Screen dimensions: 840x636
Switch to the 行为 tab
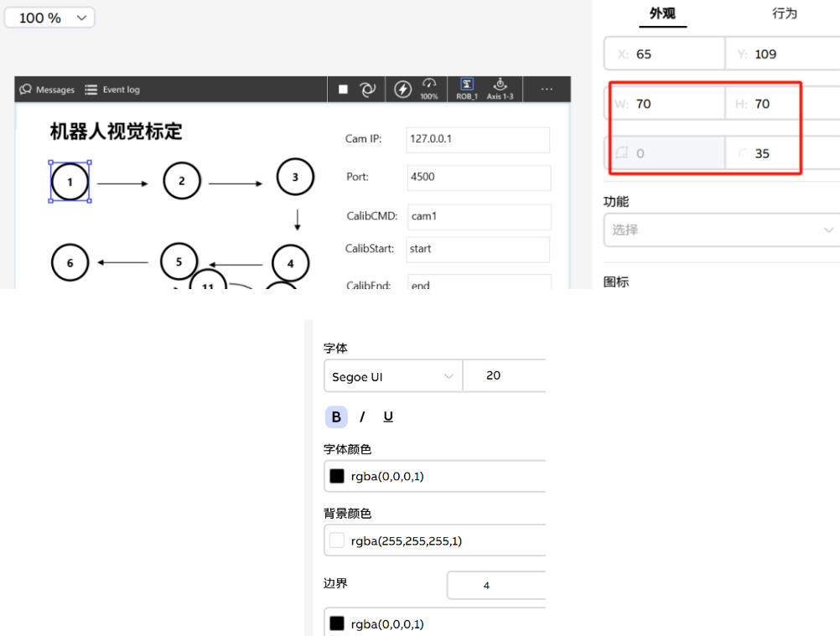[x=784, y=13]
